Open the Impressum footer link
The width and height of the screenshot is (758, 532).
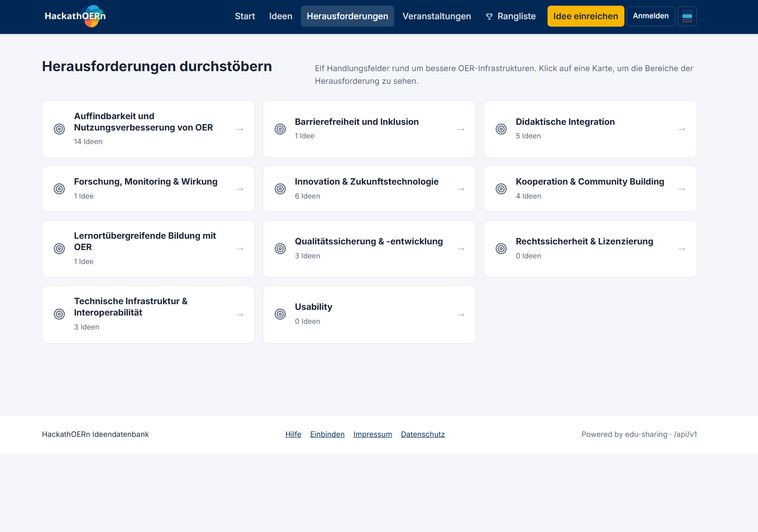click(x=373, y=434)
